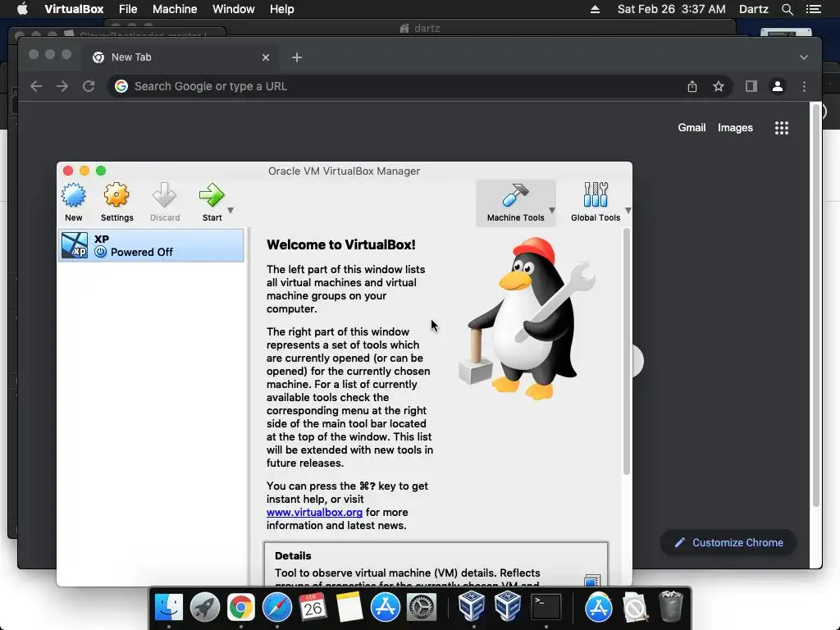Open Terminal from the Dock

point(546,607)
